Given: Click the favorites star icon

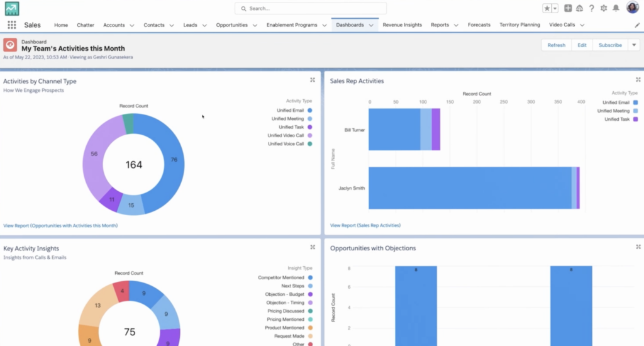Looking at the screenshot, I should (547, 8).
